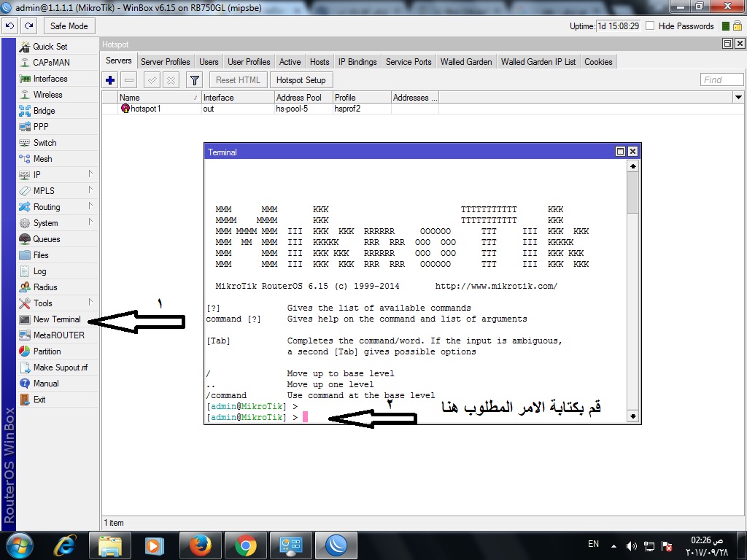Switch to the Server Profiles tab
747x560 pixels.
166,62
